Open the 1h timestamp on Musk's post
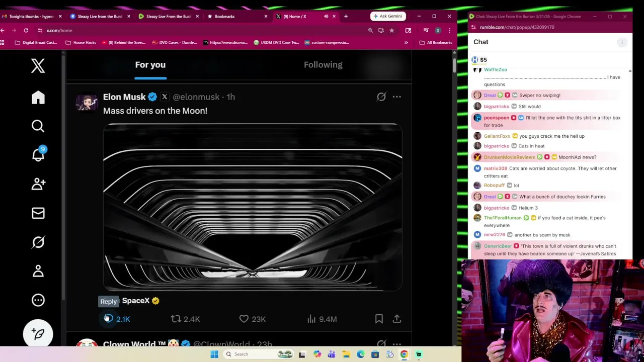This screenshot has width=644, height=362. click(x=230, y=97)
